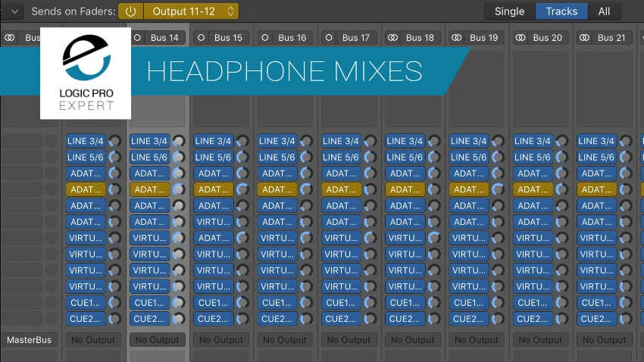Click the yellow ADAT send on Bus 21 strip
Screen dimensions: 644x362
click(x=597, y=189)
